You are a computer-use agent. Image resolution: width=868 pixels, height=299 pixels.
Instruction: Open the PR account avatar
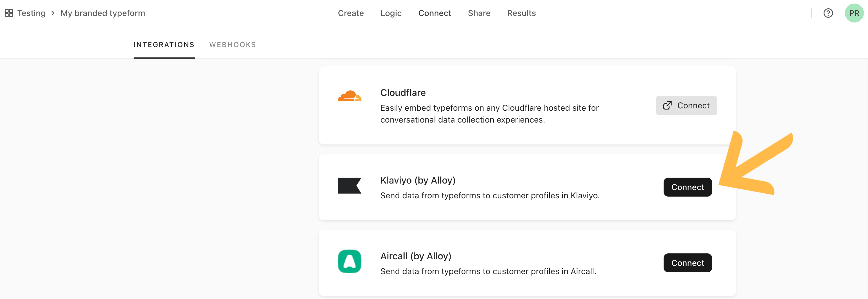pos(854,13)
